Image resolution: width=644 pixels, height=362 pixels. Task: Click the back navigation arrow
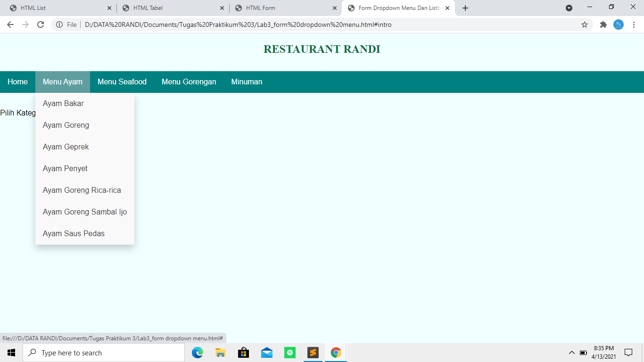coord(9,24)
